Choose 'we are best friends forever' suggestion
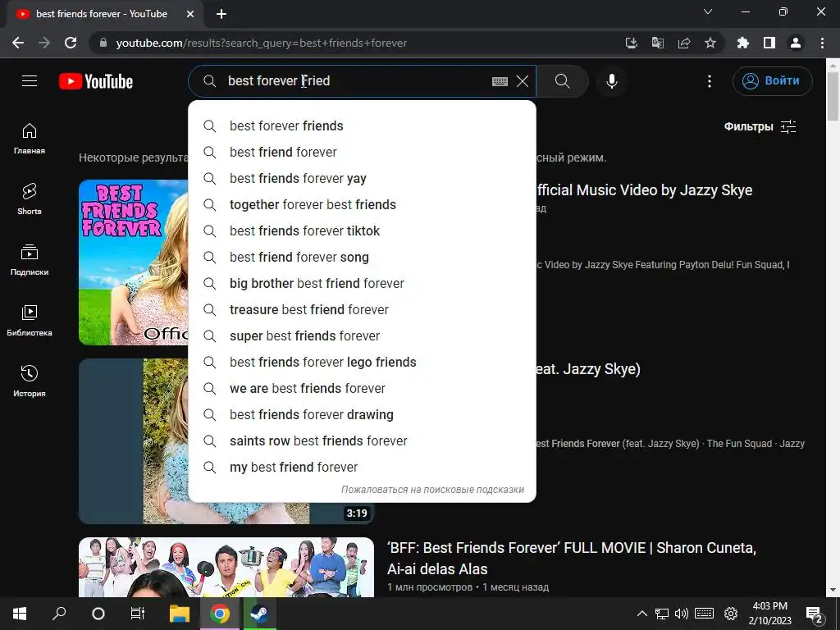Image resolution: width=840 pixels, height=630 pixels. coord(362,388)
